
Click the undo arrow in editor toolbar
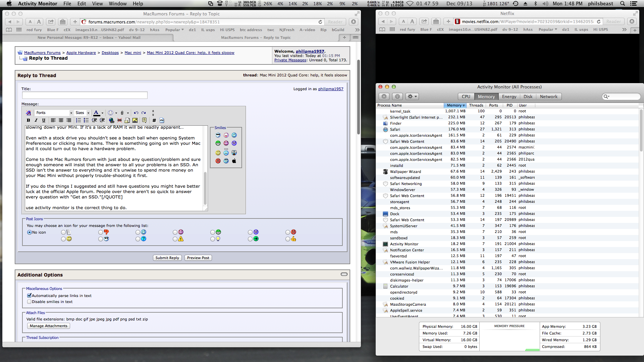[136, 113]
